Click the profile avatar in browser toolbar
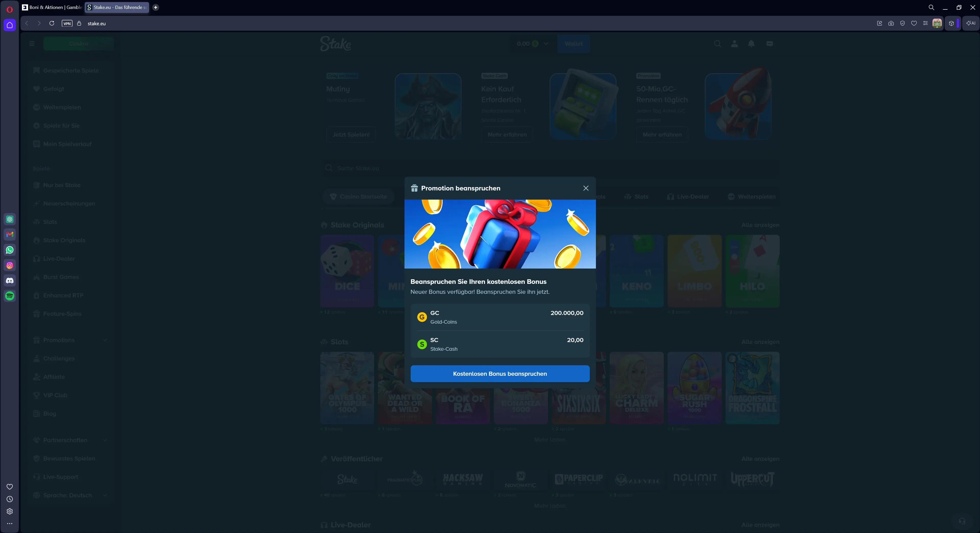Screen dimensions: 980x533 point(937,23)
